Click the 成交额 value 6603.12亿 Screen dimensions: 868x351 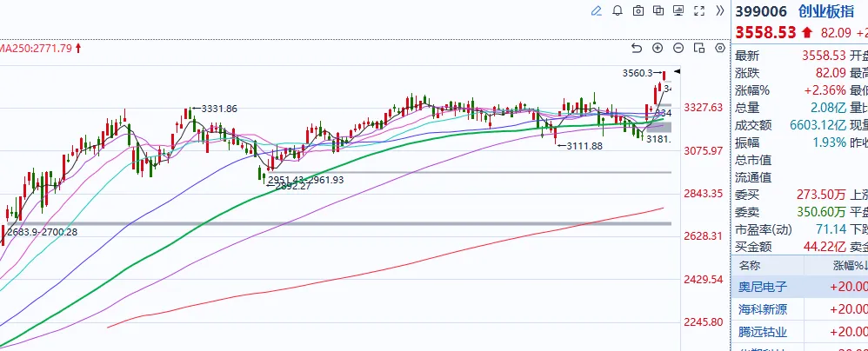point(818,125)
